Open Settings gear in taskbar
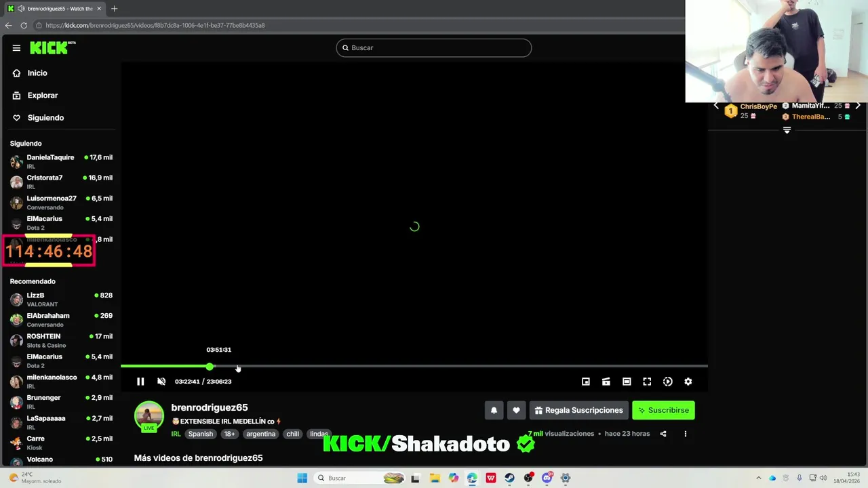The width and height of the screenshot is (868, 488). 566,478
